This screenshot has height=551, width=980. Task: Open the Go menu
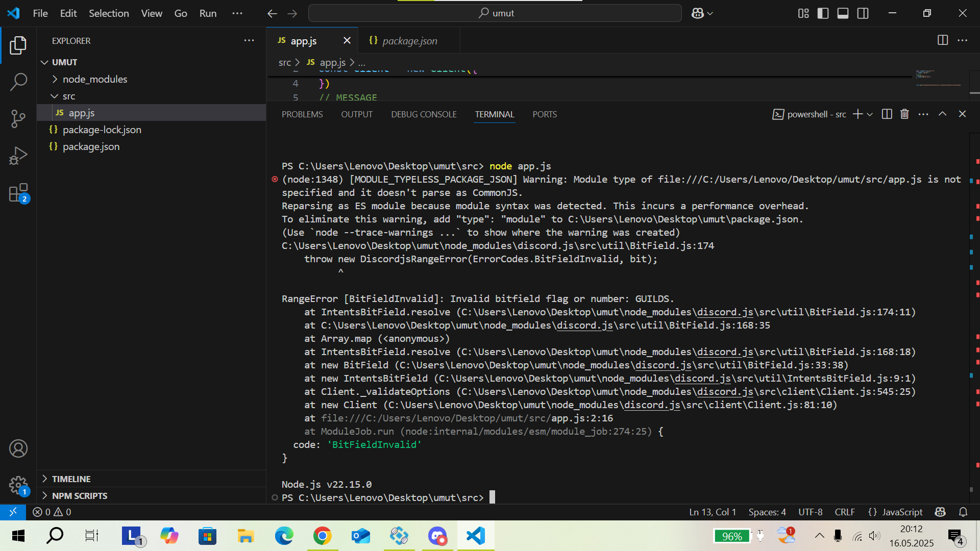point(181,13)
